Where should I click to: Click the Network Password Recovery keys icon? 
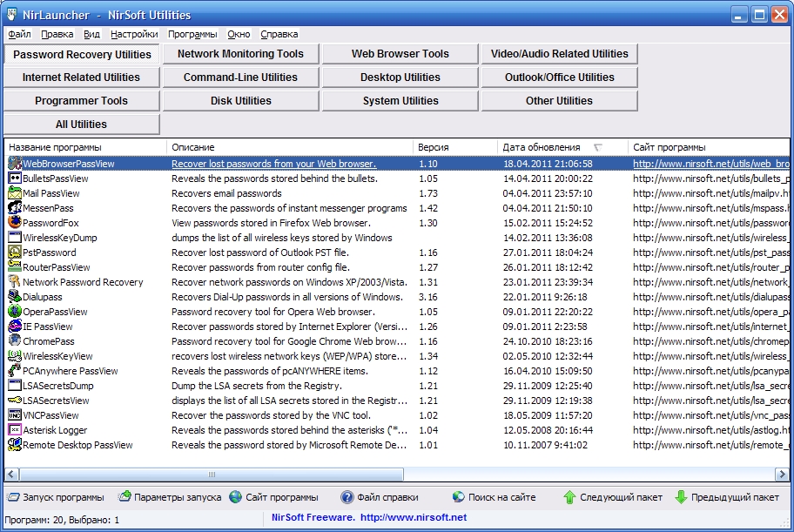point(15,282)
